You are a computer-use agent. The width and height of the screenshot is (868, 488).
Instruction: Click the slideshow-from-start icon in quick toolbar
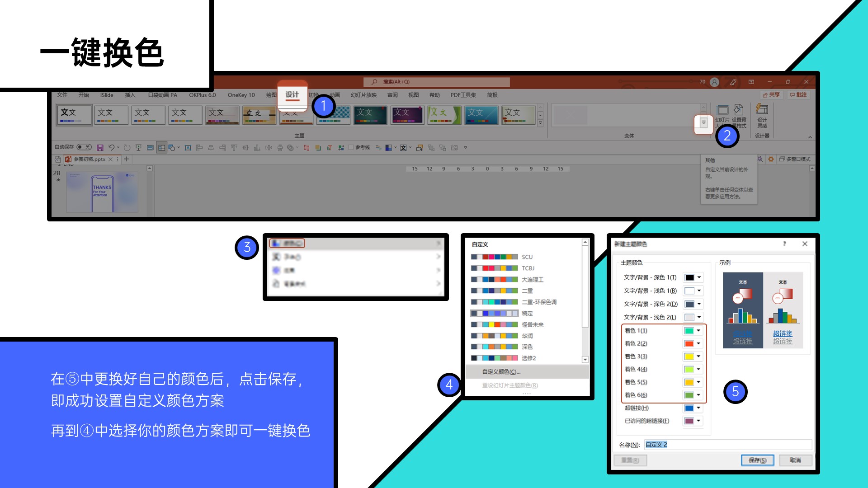tap(138, 148)
